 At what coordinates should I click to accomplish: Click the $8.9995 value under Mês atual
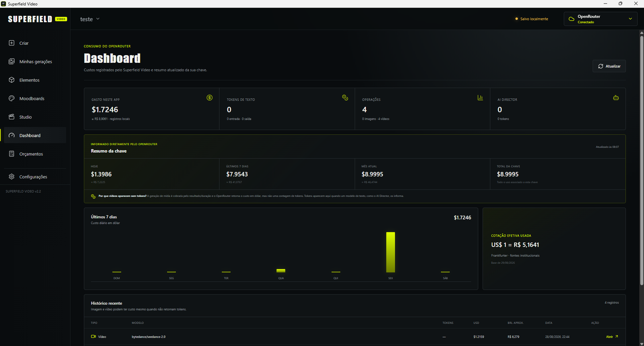[x=372, y=174]
